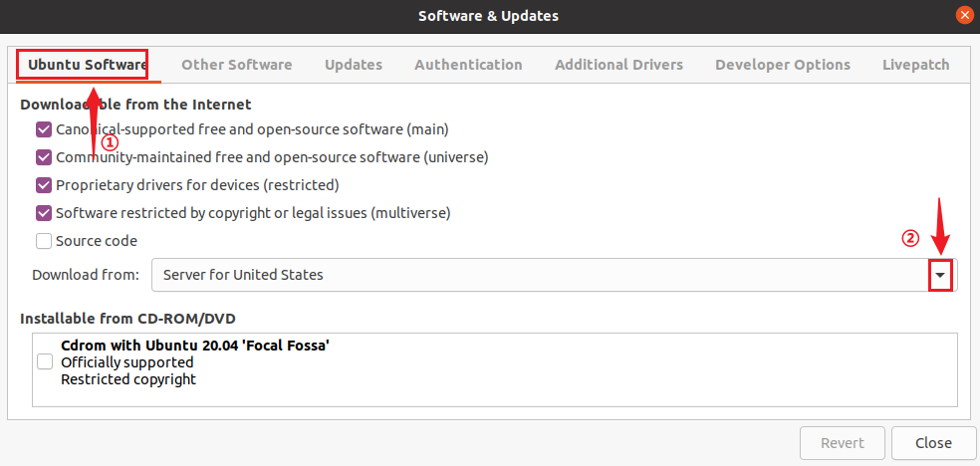Uncheck Canonical-supported software (main) checkbox
Image resolution: width=980 pixels, height=466 pixels.
click(44, 129)
